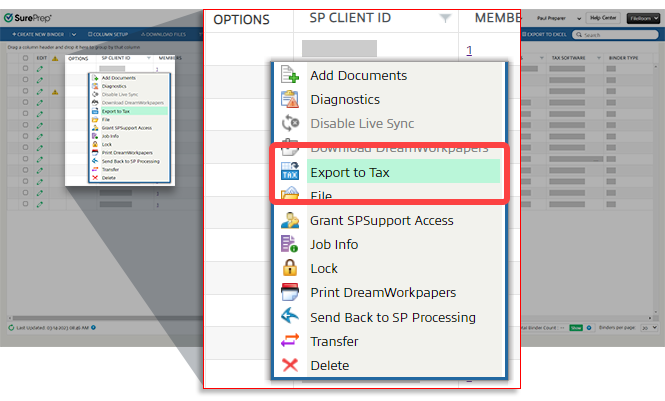Screen dimensions: 665x401
Task: Click warning triangle icon in third grid row
Action: 55,92
